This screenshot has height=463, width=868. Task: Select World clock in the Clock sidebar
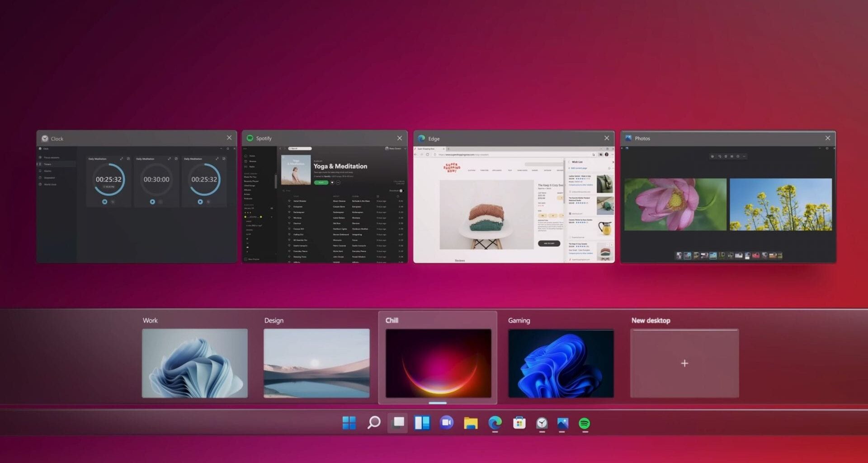click(x=51, y=184)
